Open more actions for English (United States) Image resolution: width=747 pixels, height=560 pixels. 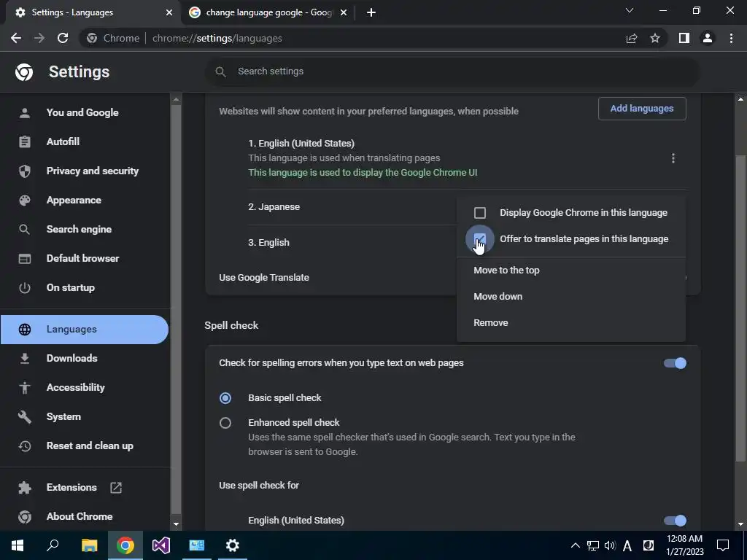pos(673,158)
